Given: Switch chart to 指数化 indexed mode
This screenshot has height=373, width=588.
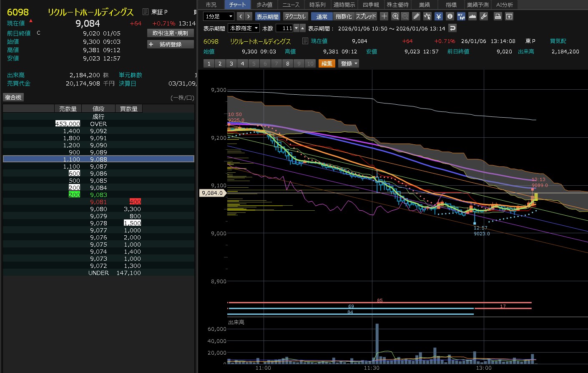Looking at the screenshot, I should coord(344,16).
